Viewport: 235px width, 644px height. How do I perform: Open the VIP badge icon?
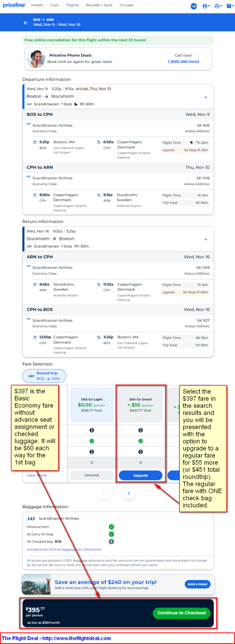point(194,6)
